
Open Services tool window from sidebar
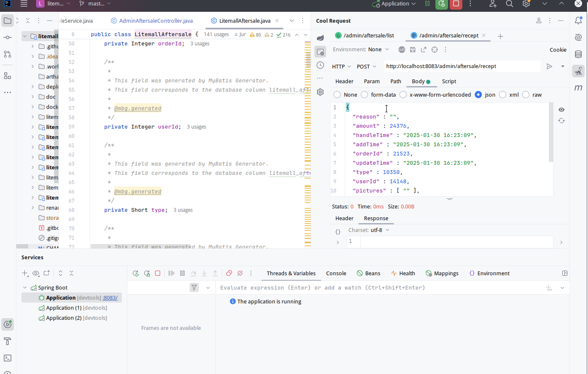tap(8, 324)
